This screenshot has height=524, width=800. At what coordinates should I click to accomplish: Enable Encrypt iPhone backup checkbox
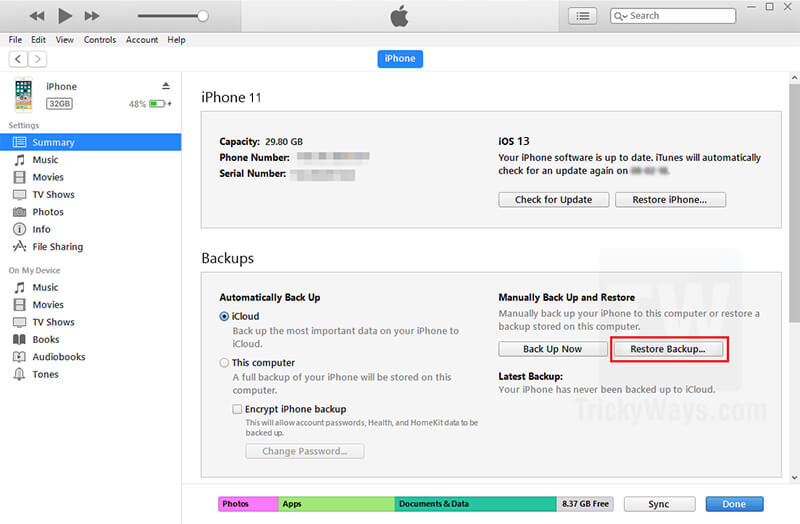(237, 409)
